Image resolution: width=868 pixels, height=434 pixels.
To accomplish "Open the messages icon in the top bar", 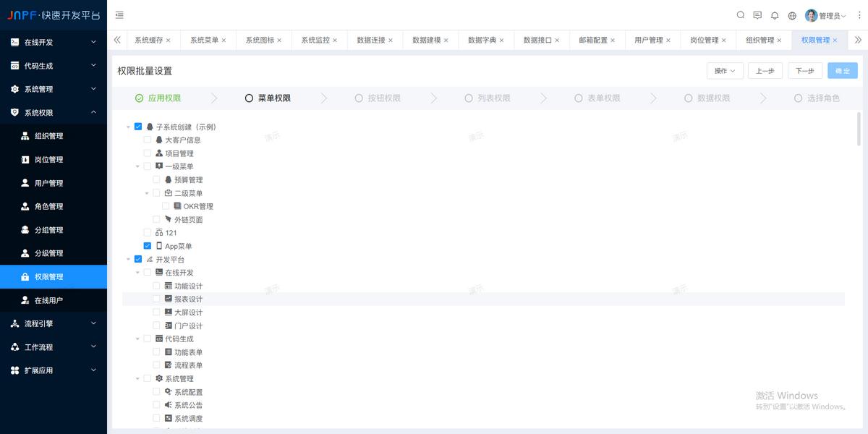I will pyautogui.click(x=757, y=14).
